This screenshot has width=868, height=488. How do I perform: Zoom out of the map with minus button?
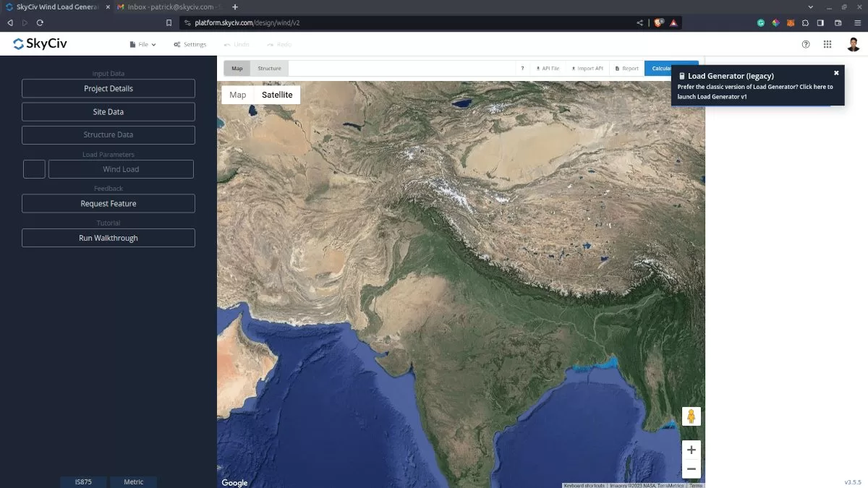tap(691, 469)
